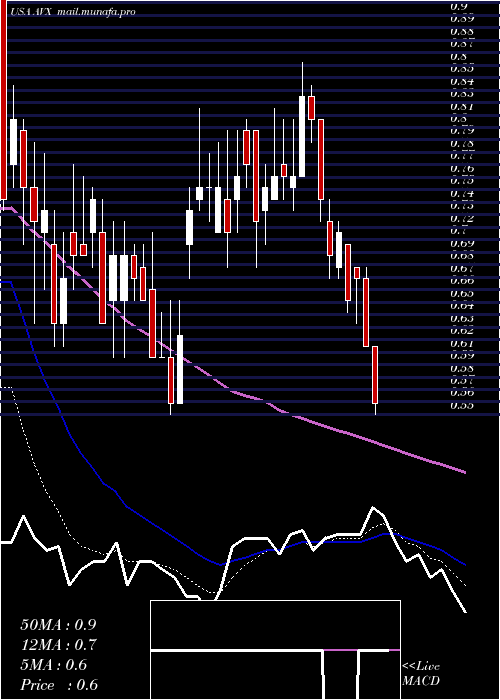Select the 50MA : 0.9 legend entry
This screenshot has width=500, height=700.
point(58,625)
